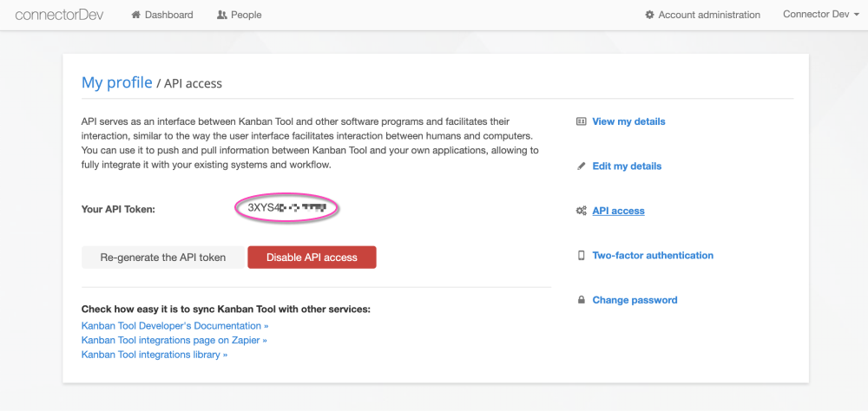This screenshot has height=411, width=868.
Task: Click the home icon beside Dashboard
Action: (135, 15)
